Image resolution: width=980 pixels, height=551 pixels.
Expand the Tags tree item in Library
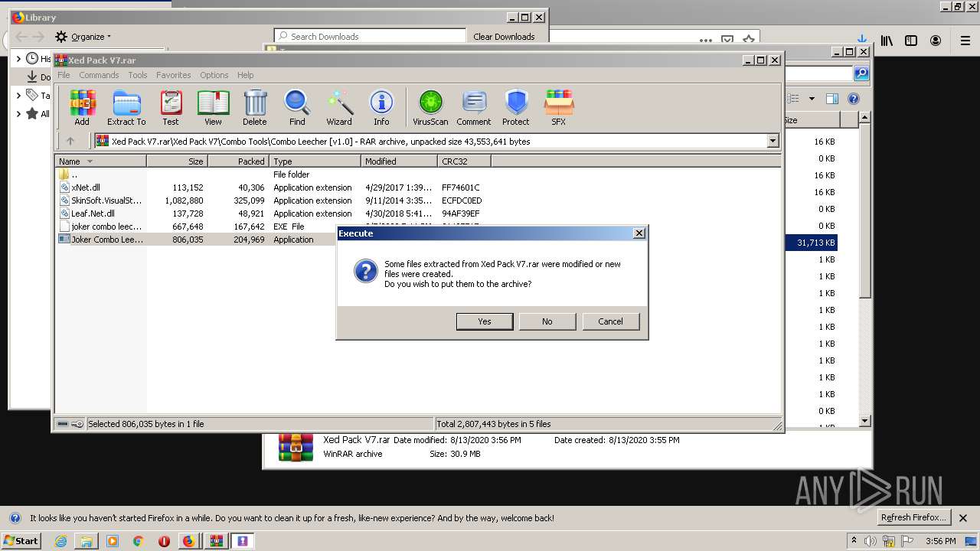click(19, 95)
